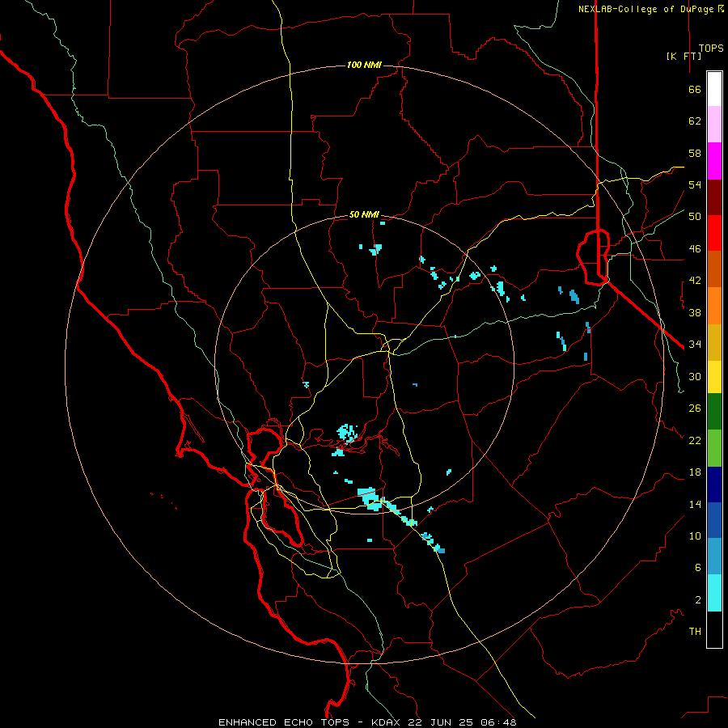Select the light green legend swatch
The image size is (728, 728).
coord(714,448)
